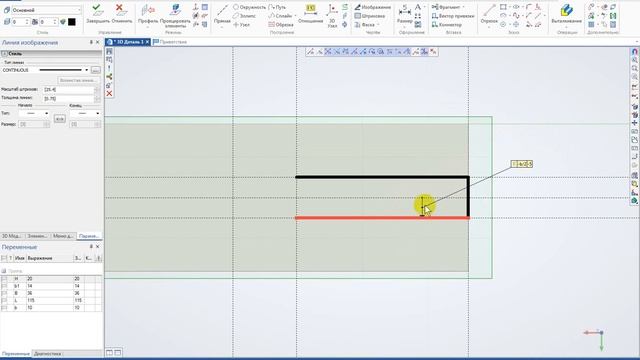This screenshot has height=360, width=640.
Task: Close the 3D Деталь 1 tab
Action: [147, 42]
